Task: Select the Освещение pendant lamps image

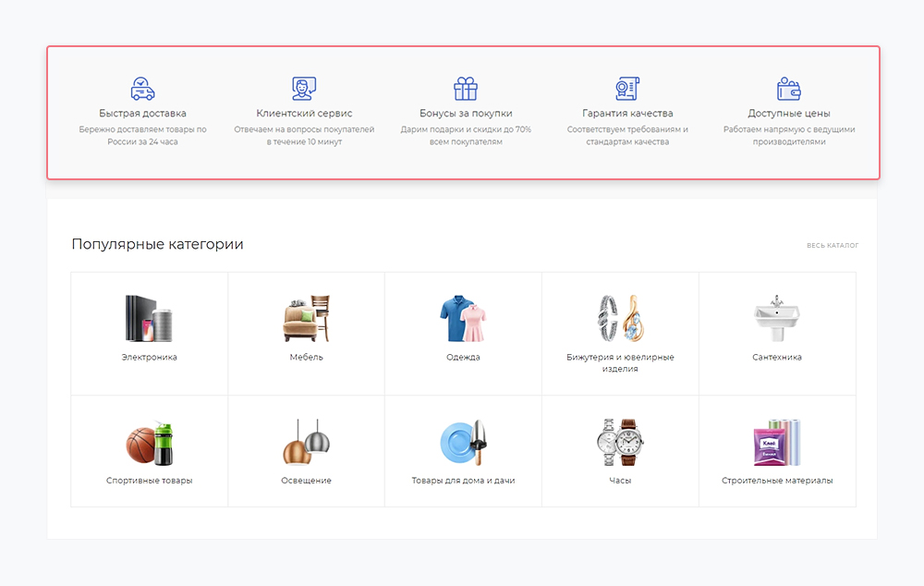Action: [306, 443]
